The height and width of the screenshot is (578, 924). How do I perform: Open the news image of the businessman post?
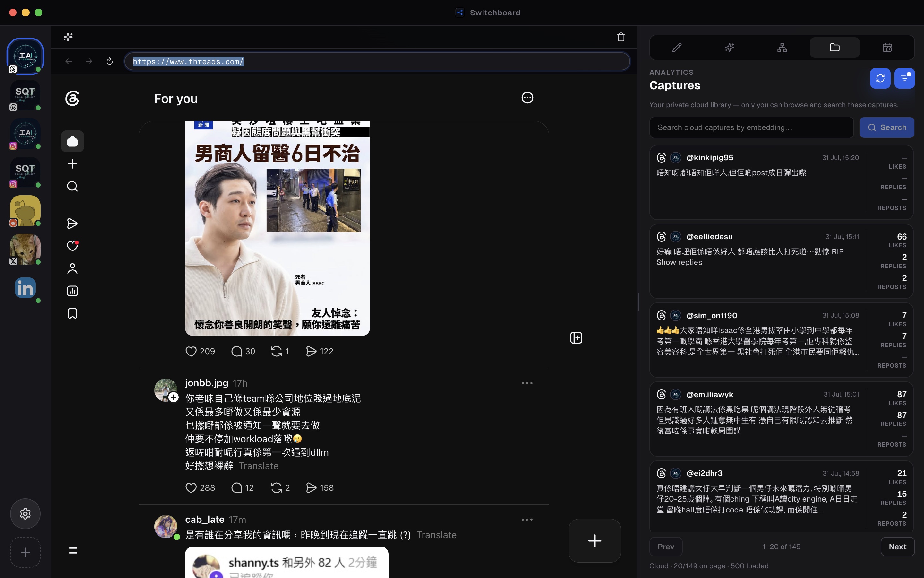click(x=277, y=228)
